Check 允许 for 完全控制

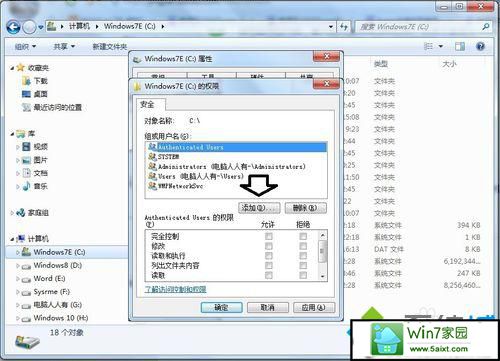269,236
